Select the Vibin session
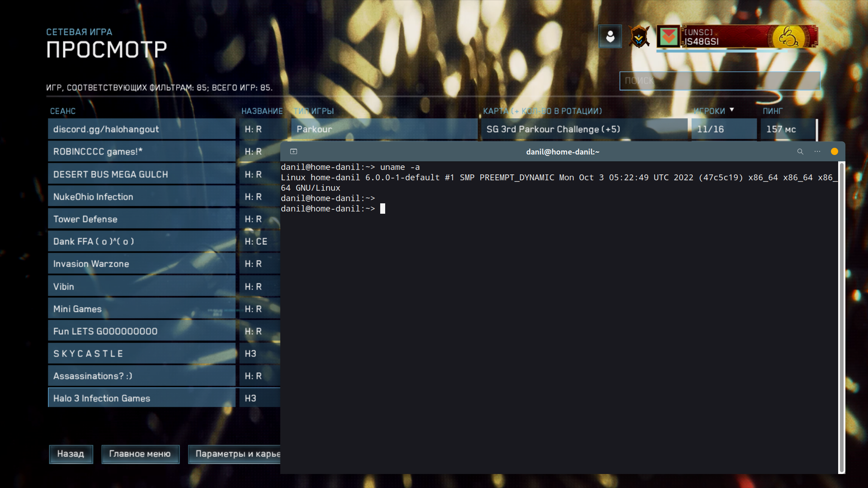Image resolution: width=868 pixels, height=488 pixels. pos(142,286)
